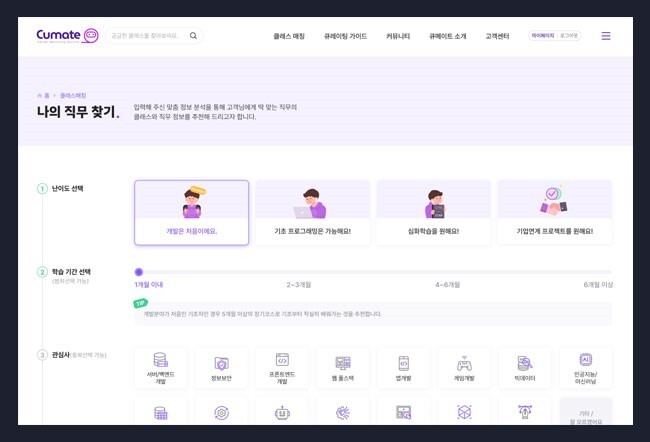Select the 정보보안 interest icon

pyautogui.click(x=221, y=364)
